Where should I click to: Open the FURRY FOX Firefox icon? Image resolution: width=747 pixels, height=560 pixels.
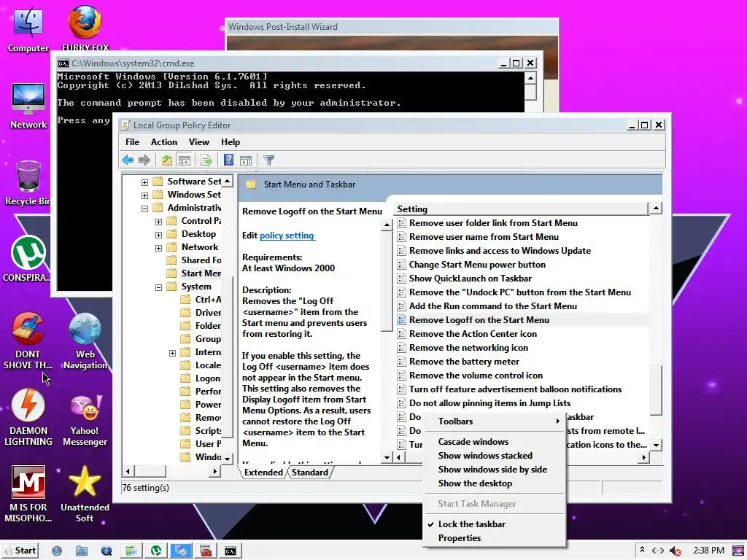(x=85, y=28)
